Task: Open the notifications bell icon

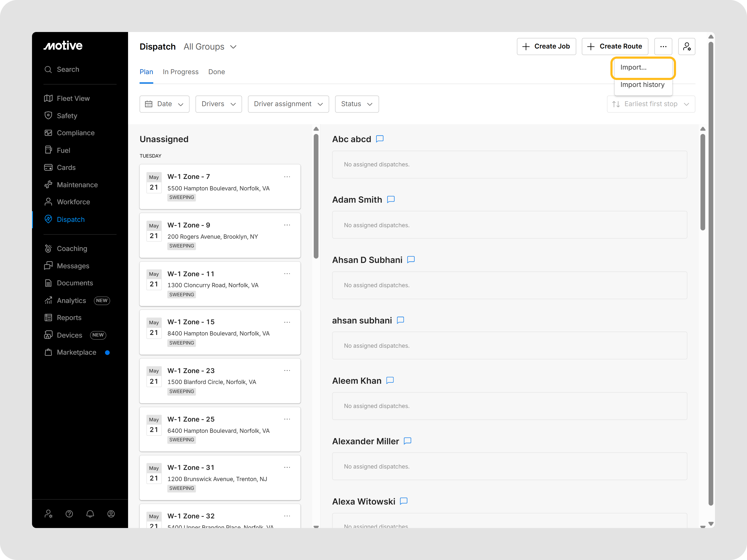Action: click(90, 513)
